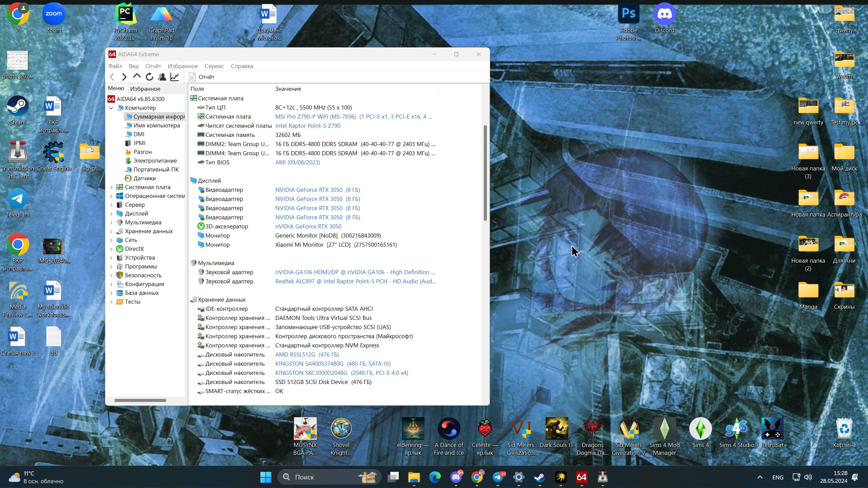Open the Корзина recycle bin
The height and width of the screenshot is (488, 868).
coord(844,433)
